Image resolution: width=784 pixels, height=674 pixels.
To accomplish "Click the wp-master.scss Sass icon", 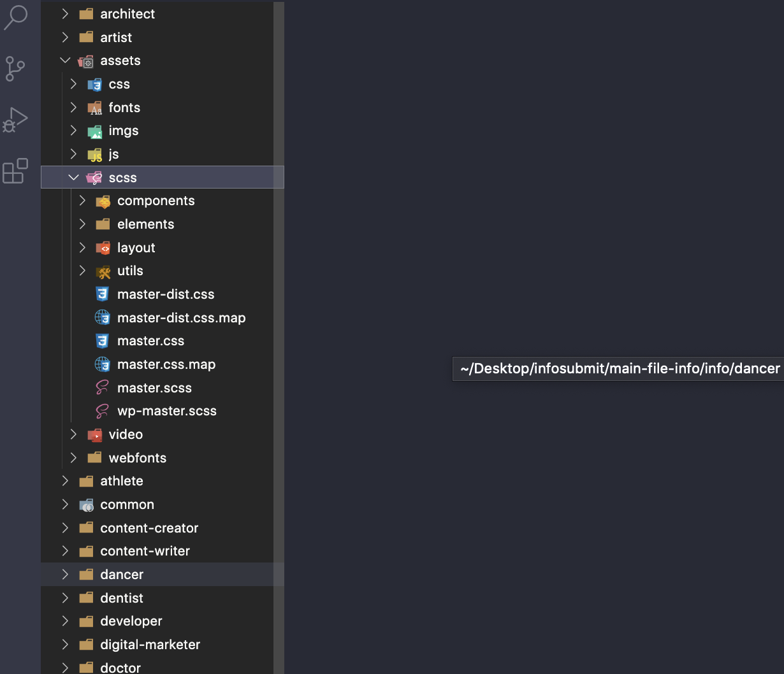I will point(102,411).
